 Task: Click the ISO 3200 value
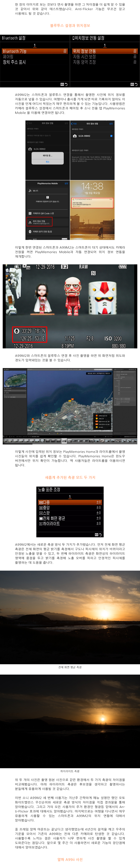point(113,338)
